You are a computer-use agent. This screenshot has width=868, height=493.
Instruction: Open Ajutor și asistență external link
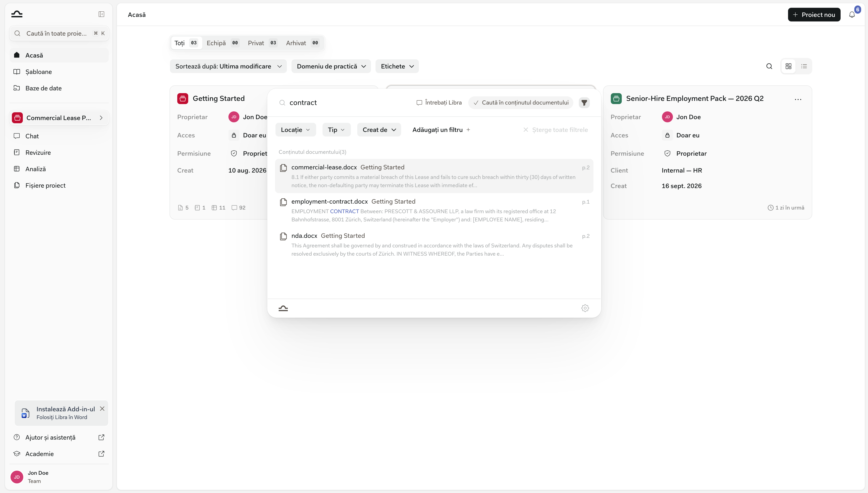tap(101, 437)
